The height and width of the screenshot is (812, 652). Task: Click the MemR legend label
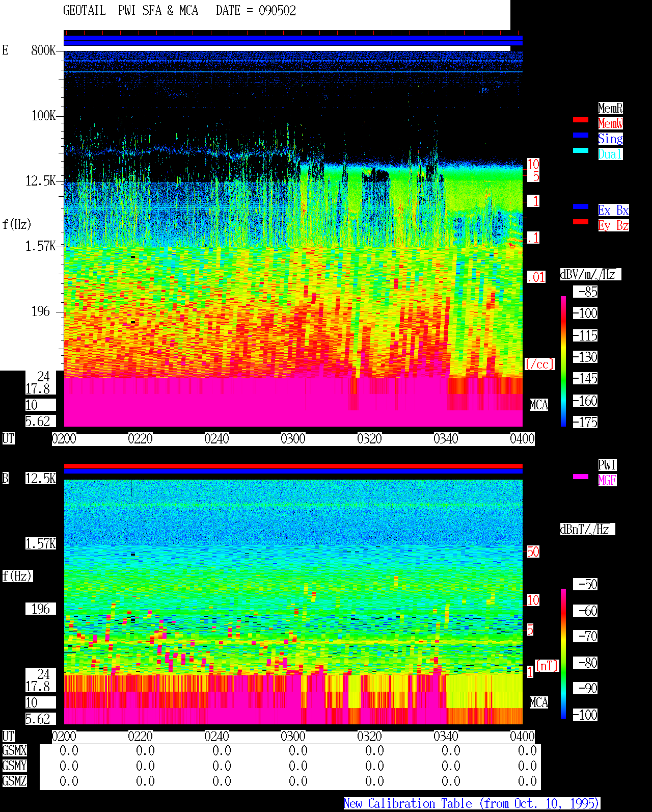(x=610, y=108)
